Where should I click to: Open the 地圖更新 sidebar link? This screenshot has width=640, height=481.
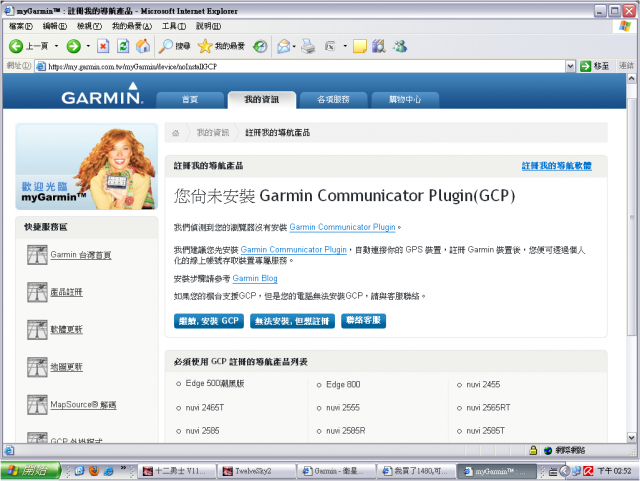click(66, 367)
